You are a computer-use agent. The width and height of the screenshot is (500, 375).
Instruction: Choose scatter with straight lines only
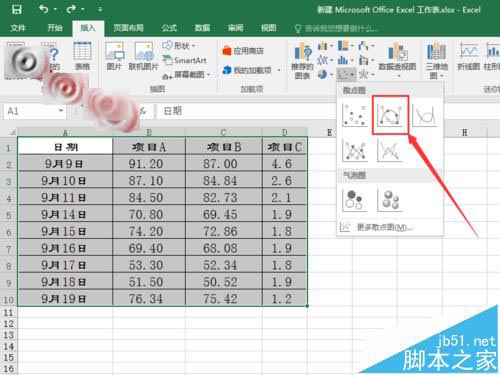390,150
